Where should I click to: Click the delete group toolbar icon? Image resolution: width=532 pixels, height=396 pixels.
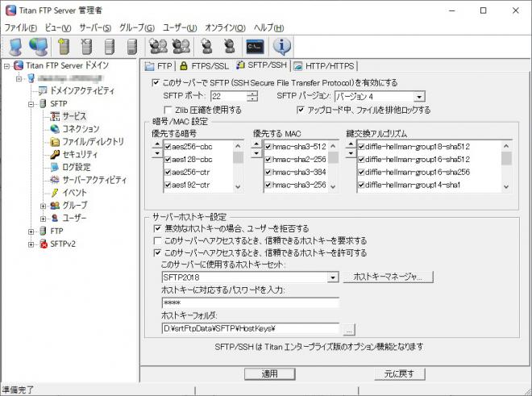(181, 47)
